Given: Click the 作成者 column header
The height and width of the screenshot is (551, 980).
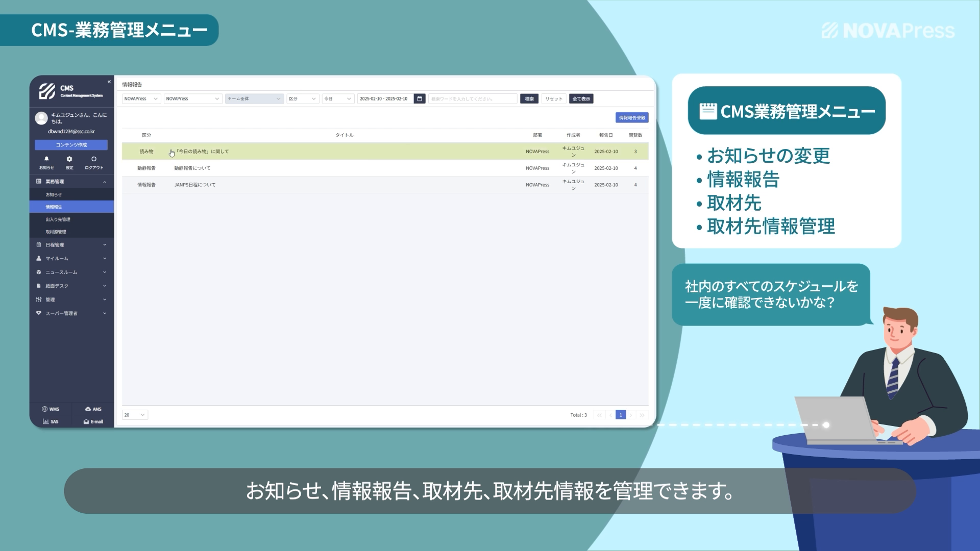Looking at the screenshot, I should (573, 135).
